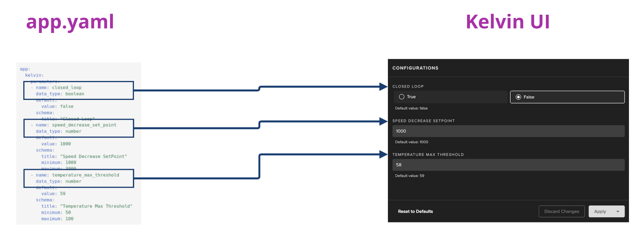Click the Speed Decrease Setpoint value field

pyautogui.click(x=509, y=131)
